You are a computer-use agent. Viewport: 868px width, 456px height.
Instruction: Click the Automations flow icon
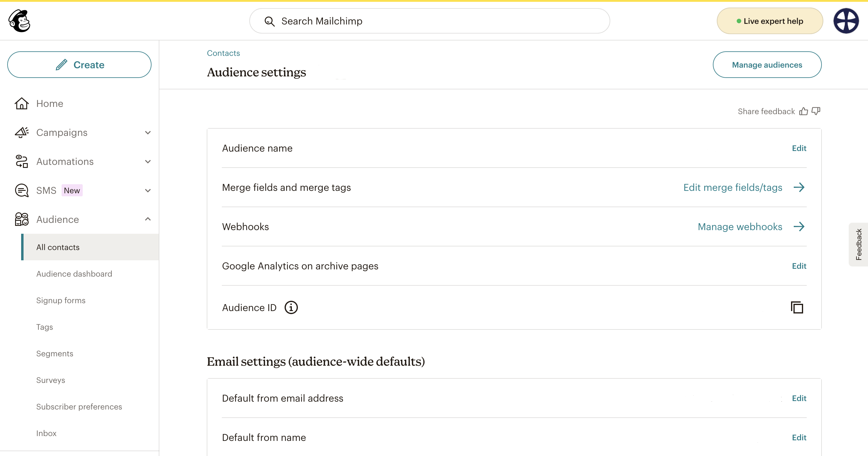click(21, 162)
